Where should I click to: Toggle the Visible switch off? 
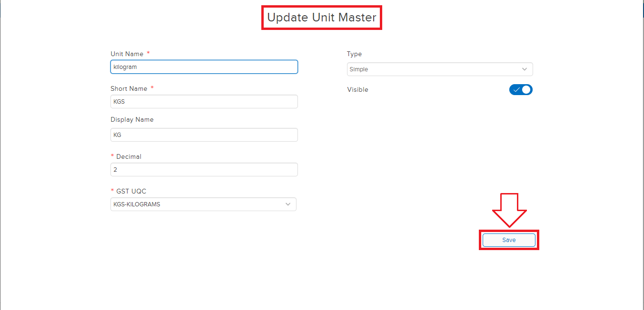coord(521,90)
